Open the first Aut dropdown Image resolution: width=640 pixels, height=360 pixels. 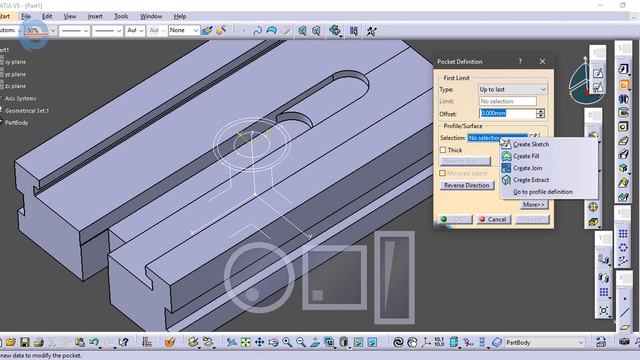tap(135, 30)
